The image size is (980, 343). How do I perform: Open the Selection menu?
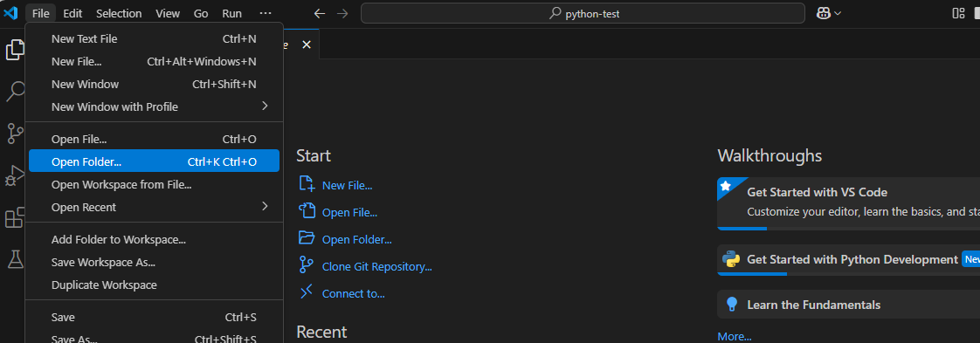(x=119, y=13)
